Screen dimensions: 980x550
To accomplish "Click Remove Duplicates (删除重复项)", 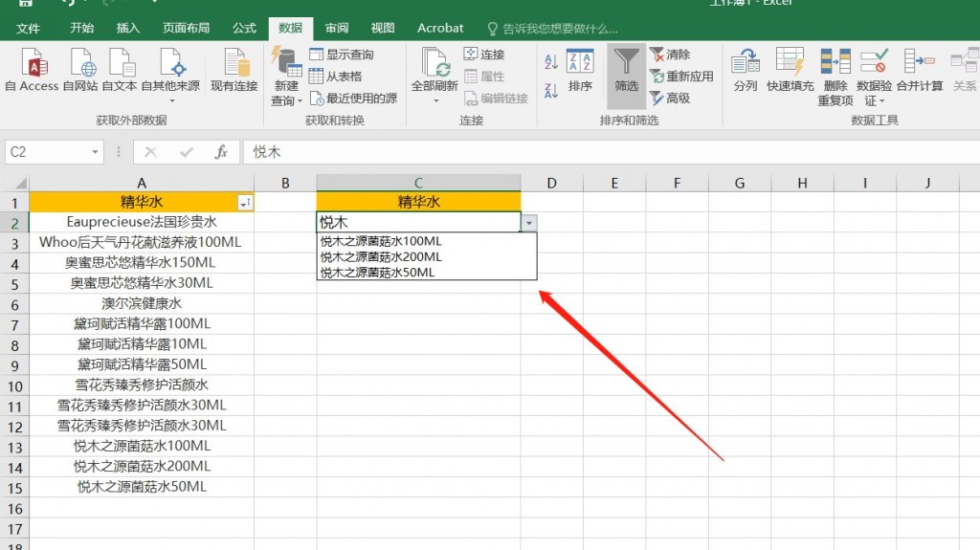I will [835, 77].
